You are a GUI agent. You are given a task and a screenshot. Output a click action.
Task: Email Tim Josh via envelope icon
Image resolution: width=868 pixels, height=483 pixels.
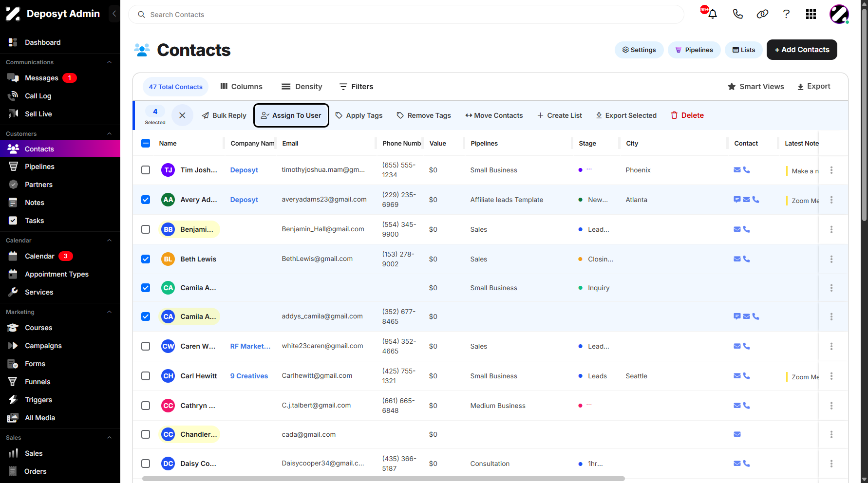(737, 170)
